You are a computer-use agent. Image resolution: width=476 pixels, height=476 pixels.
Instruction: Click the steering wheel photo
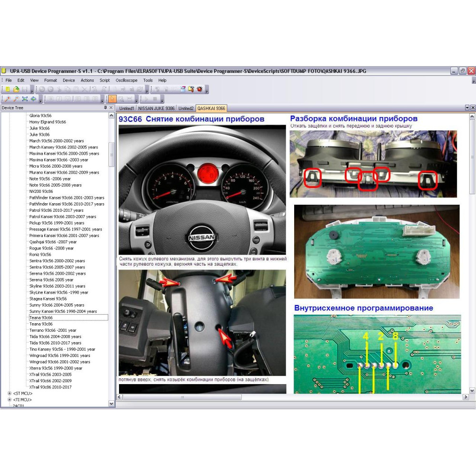coord(202,190)
